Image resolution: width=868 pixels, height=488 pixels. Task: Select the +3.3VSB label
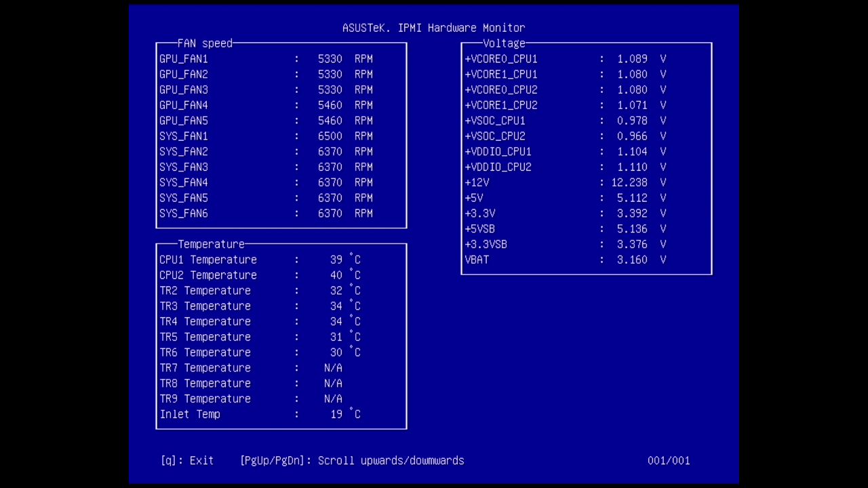coord(486,245)
